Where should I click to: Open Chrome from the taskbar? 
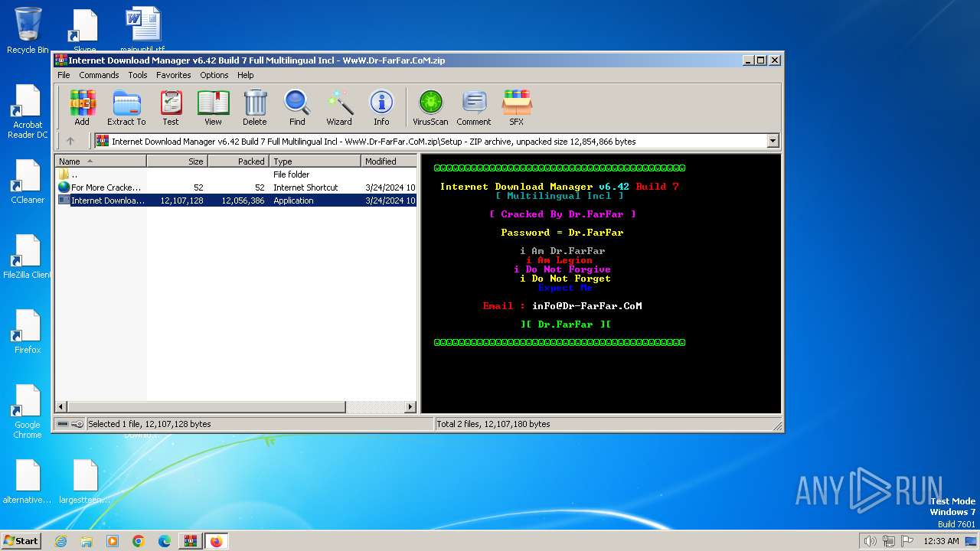139,541
